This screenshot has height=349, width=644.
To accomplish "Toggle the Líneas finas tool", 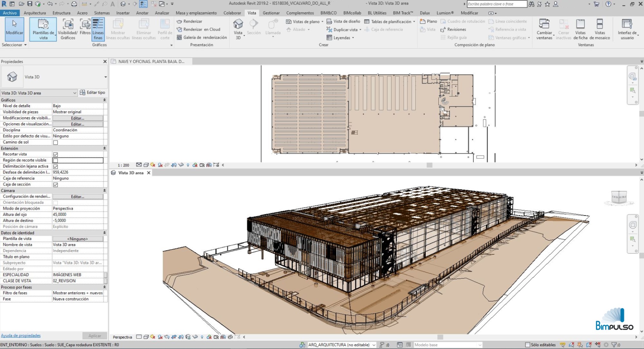I will [98, 29].
